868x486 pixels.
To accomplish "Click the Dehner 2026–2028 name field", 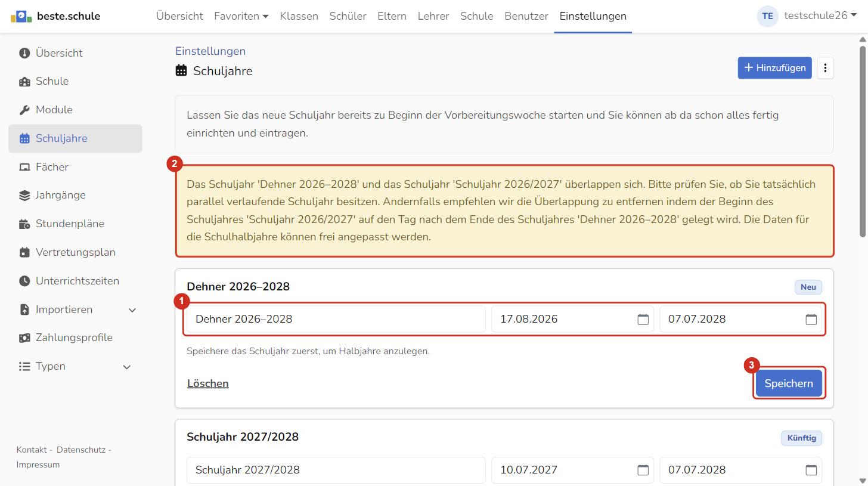I will coord(336,319).
